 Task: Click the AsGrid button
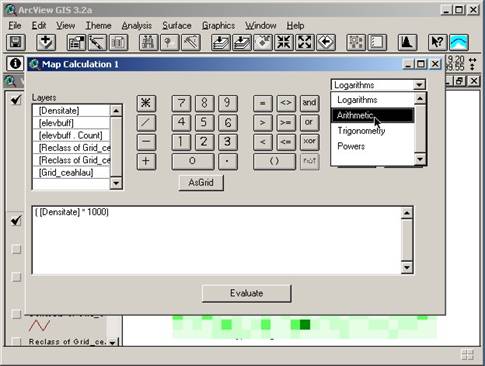pyautogui.click(x=201, y=183)
